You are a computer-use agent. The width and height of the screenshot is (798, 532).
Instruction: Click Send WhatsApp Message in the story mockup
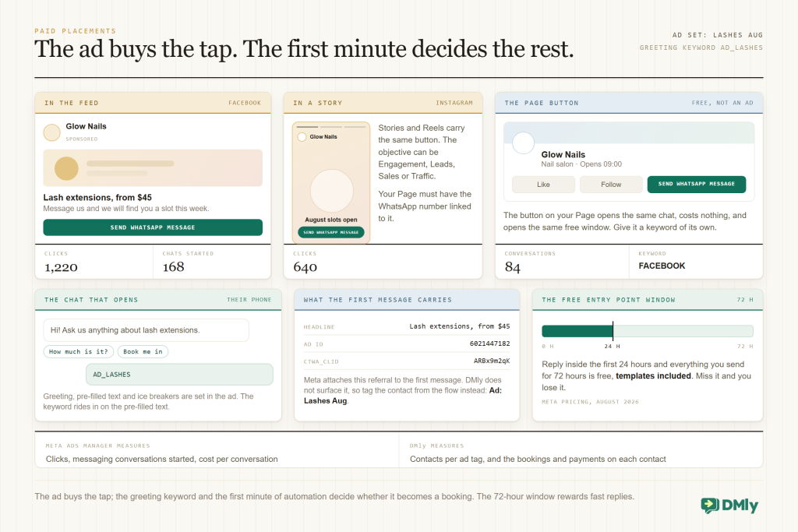pos(331,232)
